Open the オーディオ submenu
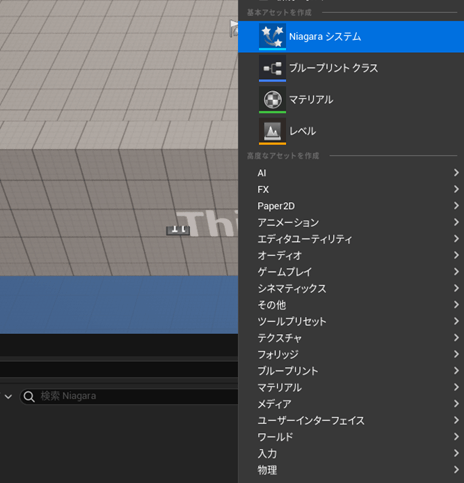Image resolution: width=464 pixels, height=483 pixels. click(351, 255)
